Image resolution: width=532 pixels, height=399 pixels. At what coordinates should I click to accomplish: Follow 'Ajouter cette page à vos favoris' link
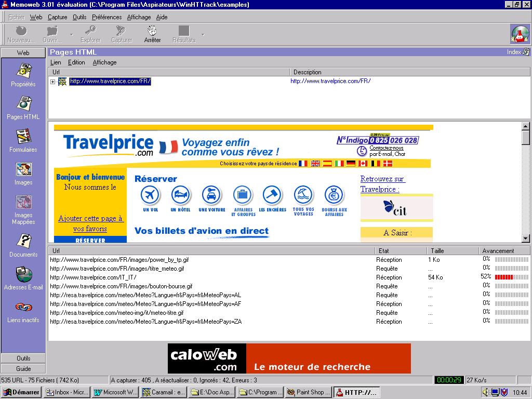[90, 223]
